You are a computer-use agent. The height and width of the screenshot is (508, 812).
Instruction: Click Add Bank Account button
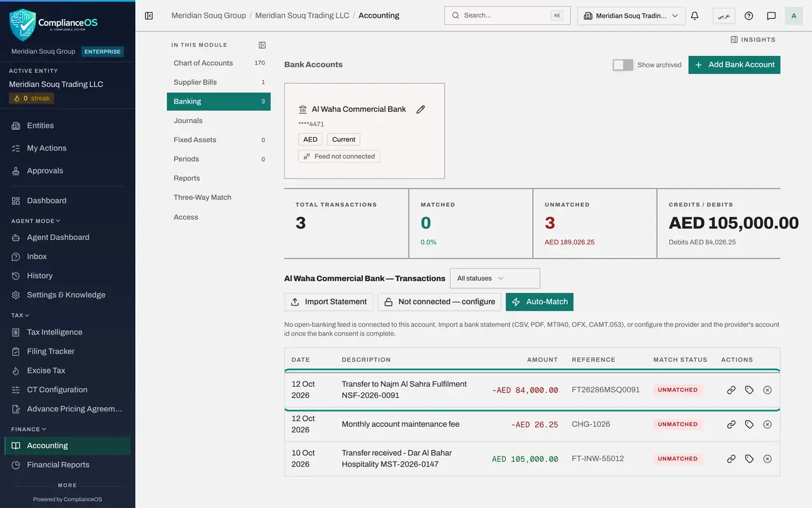(734, 65)
